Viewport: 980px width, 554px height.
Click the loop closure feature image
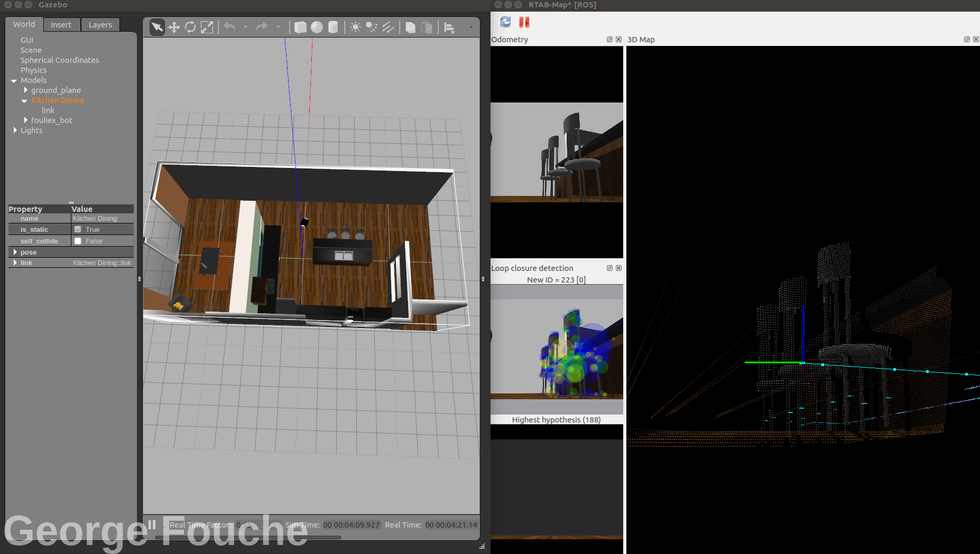pyautogui.click(x=557, y=349)
